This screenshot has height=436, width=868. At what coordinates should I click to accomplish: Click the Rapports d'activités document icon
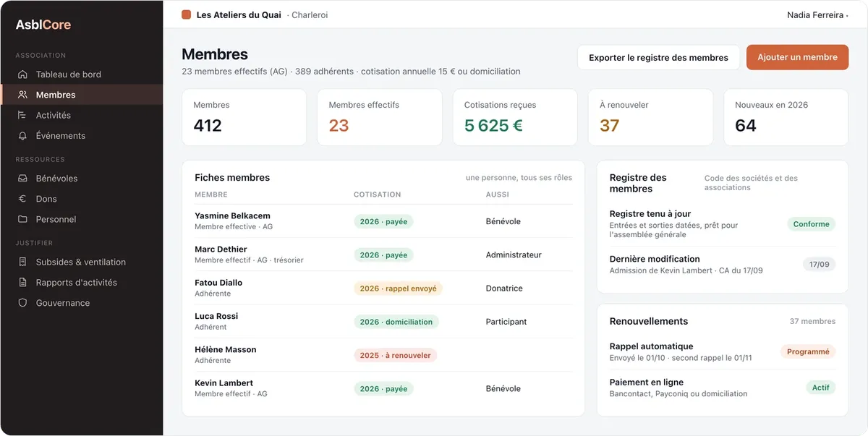click(22, 283)
